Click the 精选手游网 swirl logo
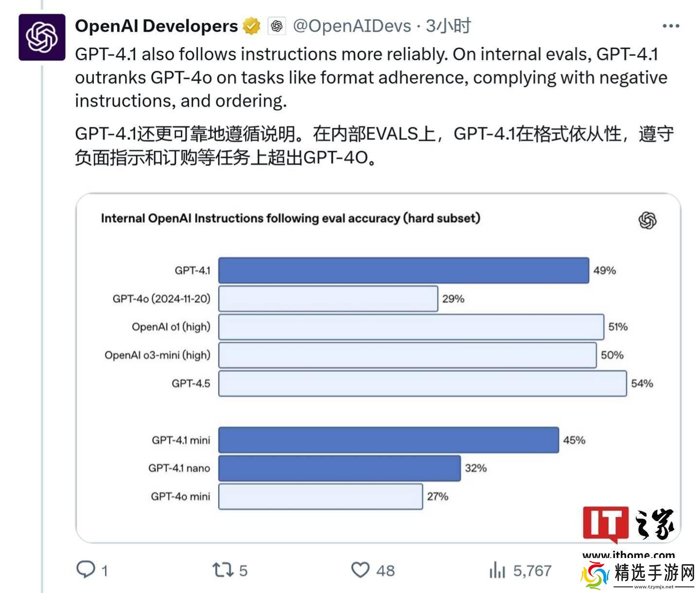 coord(595,576)
